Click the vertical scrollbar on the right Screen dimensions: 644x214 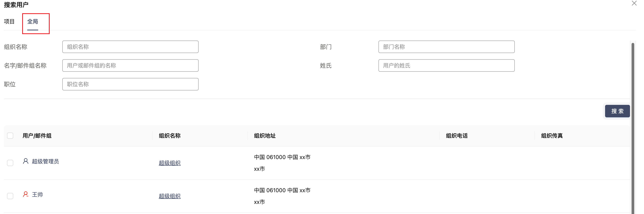(x=633, y=125)
